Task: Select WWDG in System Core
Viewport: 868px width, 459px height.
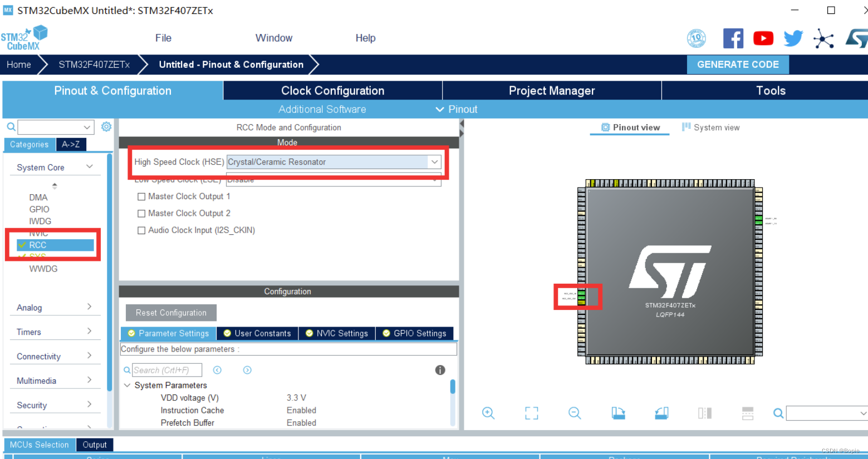Action: tap(43, 269)
